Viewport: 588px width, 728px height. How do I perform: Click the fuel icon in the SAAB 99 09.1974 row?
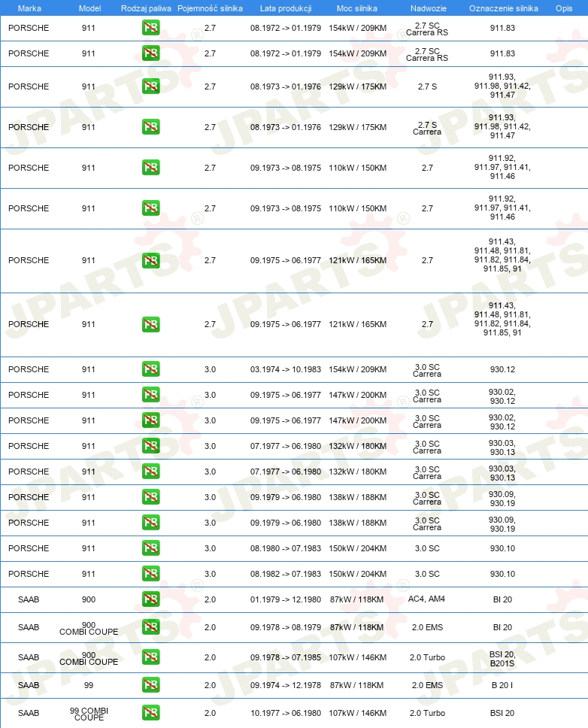(x=151, y=685)
